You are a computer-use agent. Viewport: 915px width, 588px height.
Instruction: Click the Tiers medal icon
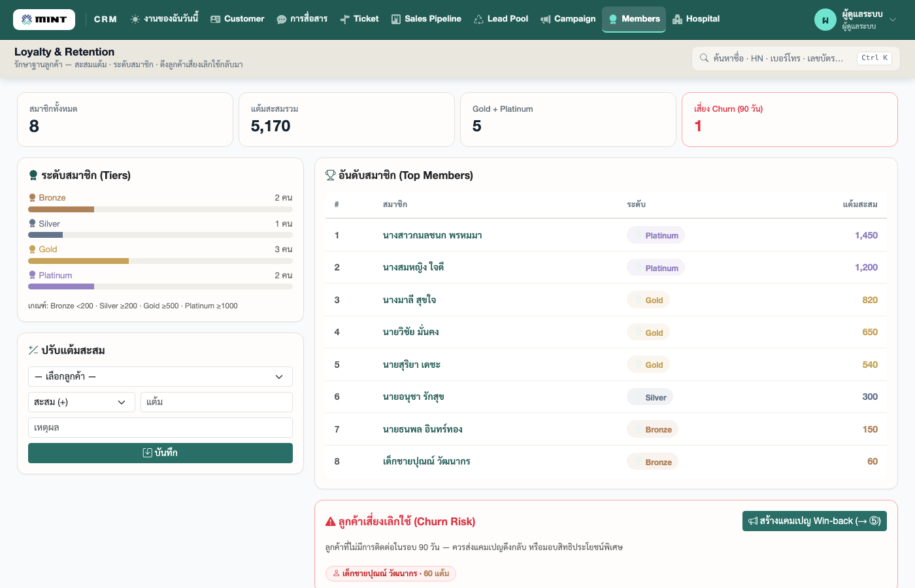click(33, 175)
